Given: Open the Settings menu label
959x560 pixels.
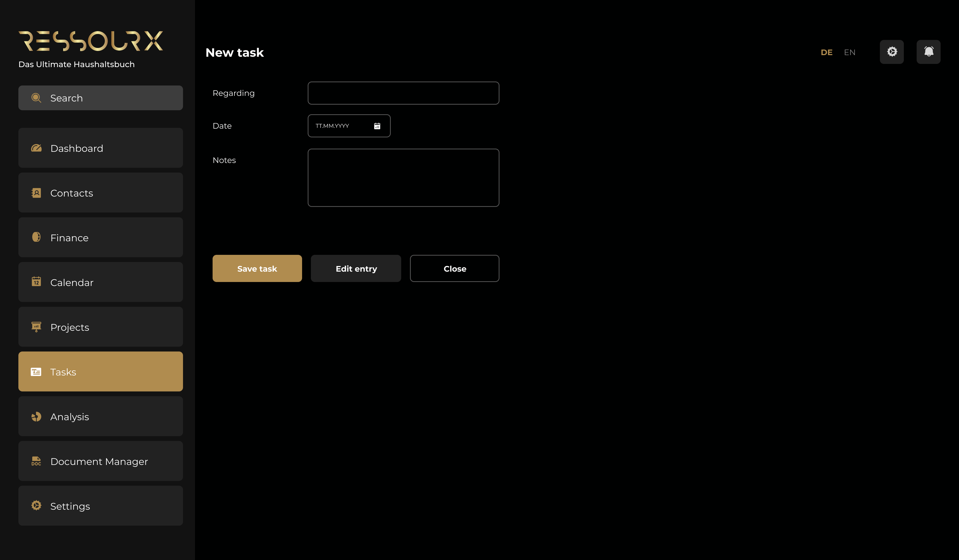Looking at the screenshot, I should coord(70,506).
